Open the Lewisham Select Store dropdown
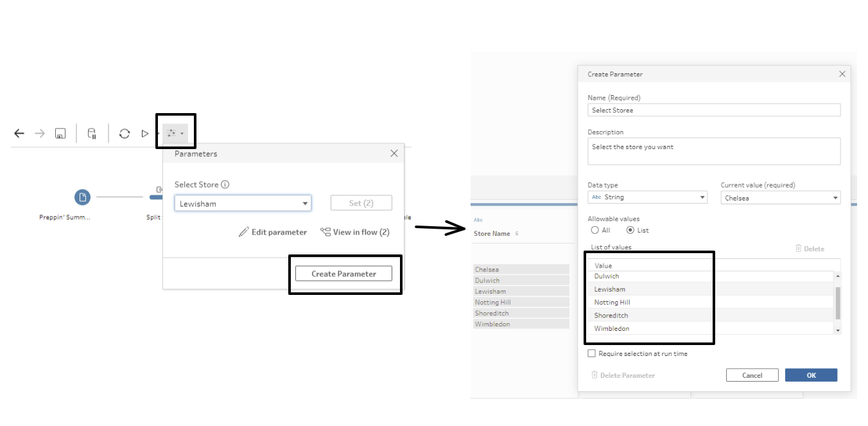Viewport: 868px width, 426px height. [x=243, y=204]
